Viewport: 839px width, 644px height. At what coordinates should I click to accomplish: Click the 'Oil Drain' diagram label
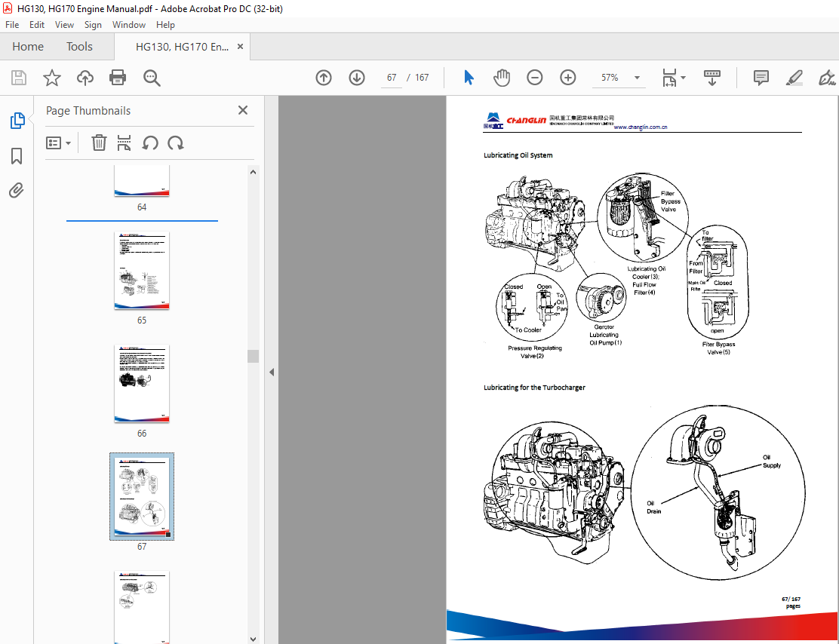click(x=653, y=507)
